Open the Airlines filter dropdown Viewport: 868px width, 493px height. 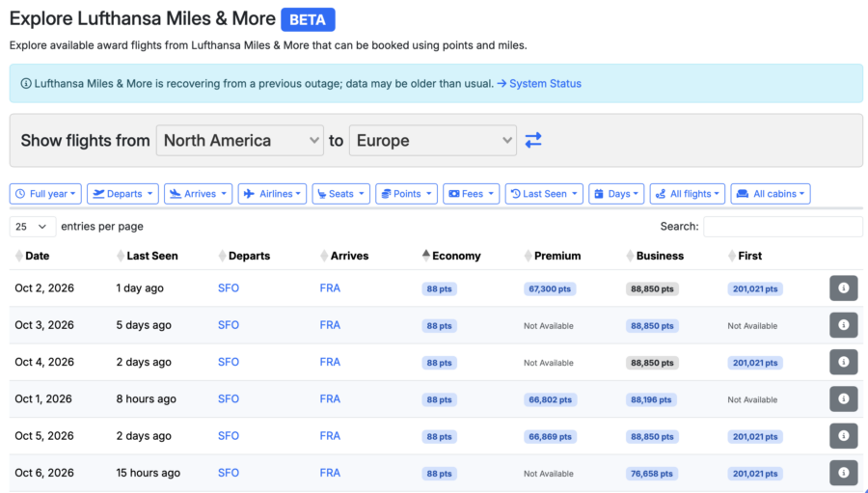tap(272, 194)
